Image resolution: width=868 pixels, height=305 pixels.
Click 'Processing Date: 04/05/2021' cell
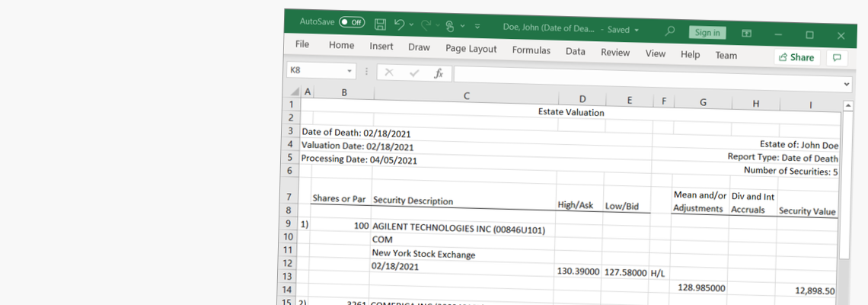point(359,159)
